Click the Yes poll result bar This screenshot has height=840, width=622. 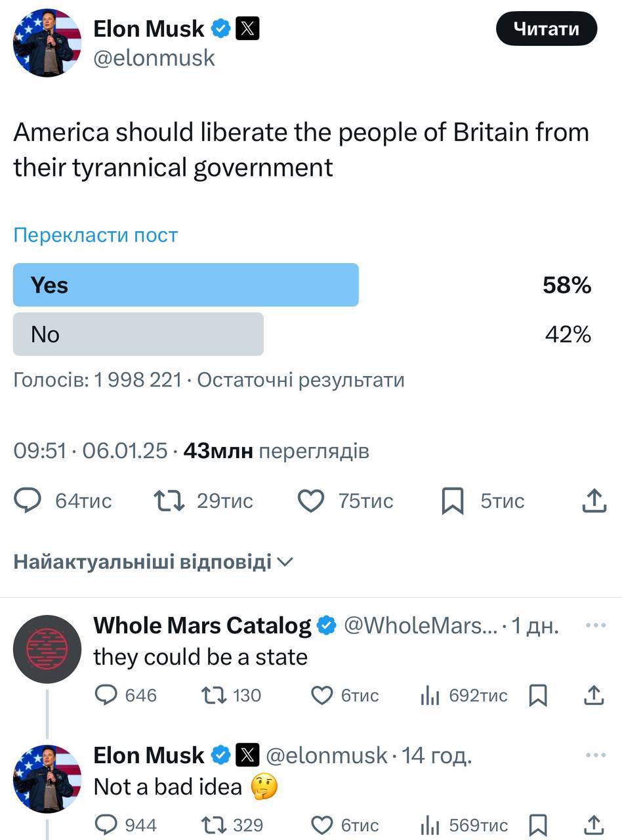pos(186,285)
